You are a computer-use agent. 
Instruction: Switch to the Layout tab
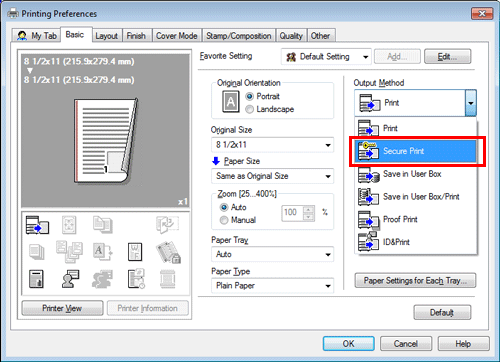click(106, 36)
